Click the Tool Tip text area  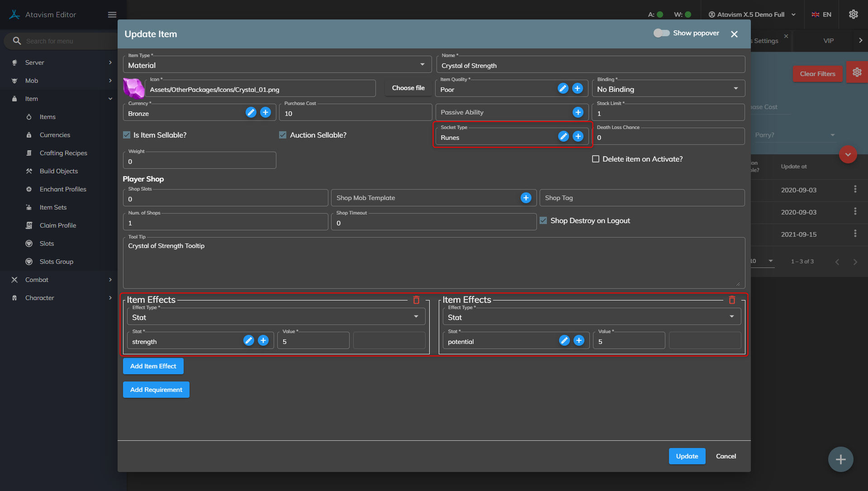433,263
